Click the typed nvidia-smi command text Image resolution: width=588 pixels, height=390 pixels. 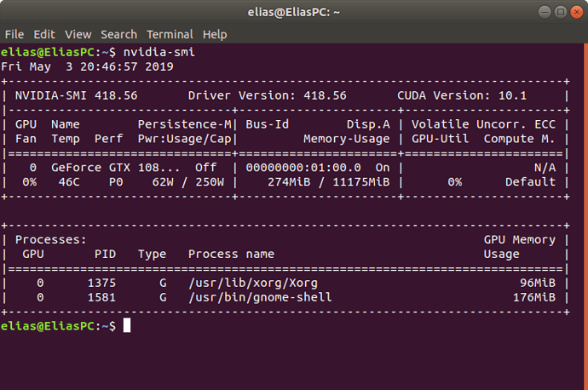pyautogui.click(x=159, y=51)
